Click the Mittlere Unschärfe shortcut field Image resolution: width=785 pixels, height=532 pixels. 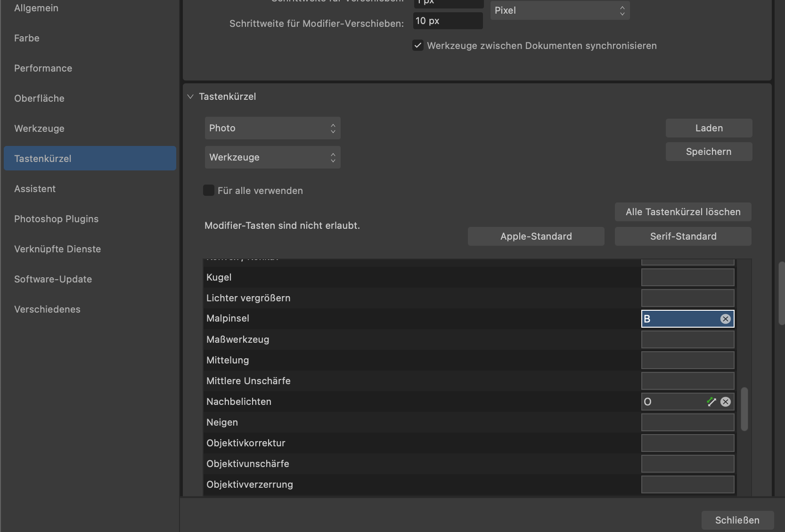point(687,381)
